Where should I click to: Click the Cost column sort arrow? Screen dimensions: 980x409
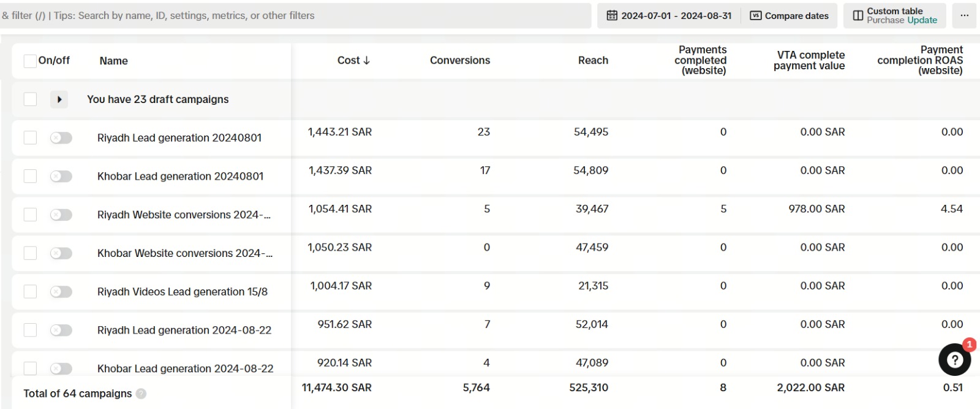367,61
